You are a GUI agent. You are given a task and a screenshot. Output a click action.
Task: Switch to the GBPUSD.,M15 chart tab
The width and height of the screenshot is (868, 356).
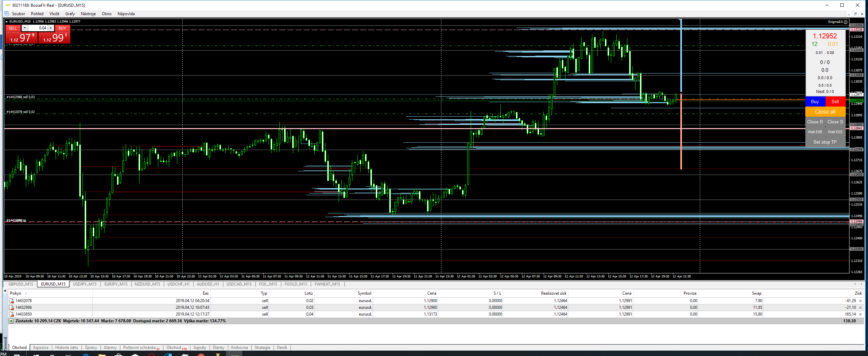[x=21, y=284]
